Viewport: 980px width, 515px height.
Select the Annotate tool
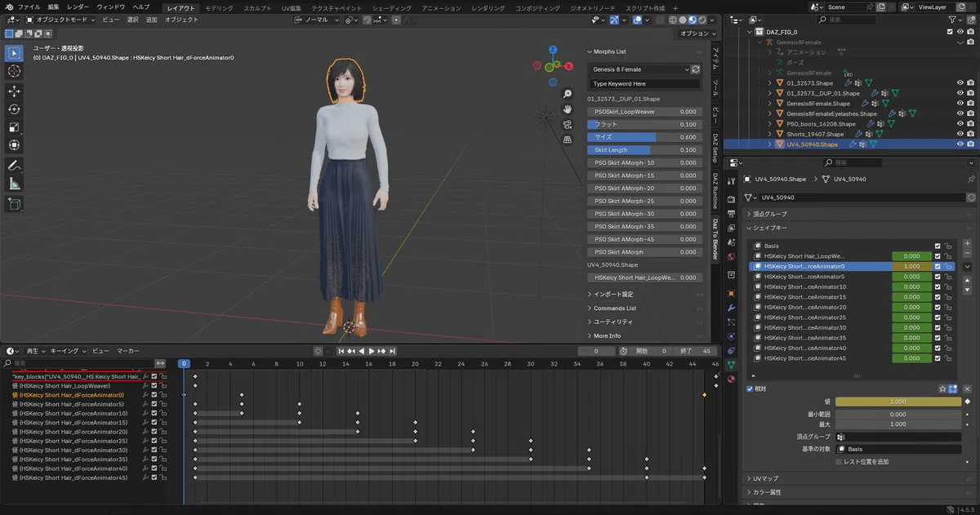(14, 166)
